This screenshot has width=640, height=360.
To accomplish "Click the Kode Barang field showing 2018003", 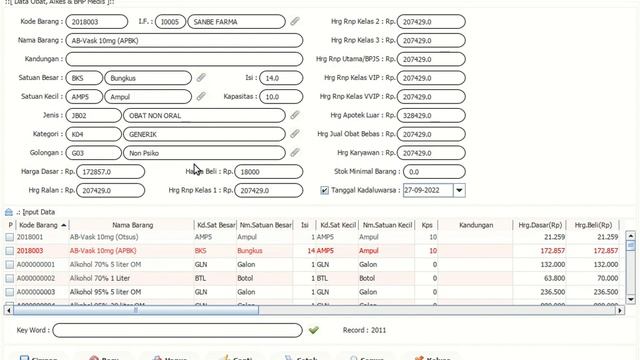I will point(97,22).
